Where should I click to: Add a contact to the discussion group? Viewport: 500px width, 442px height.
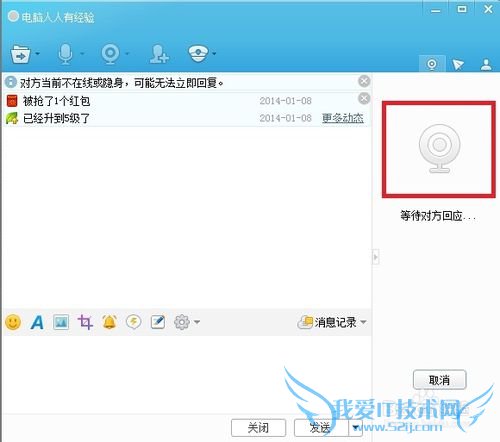point(159,54)
